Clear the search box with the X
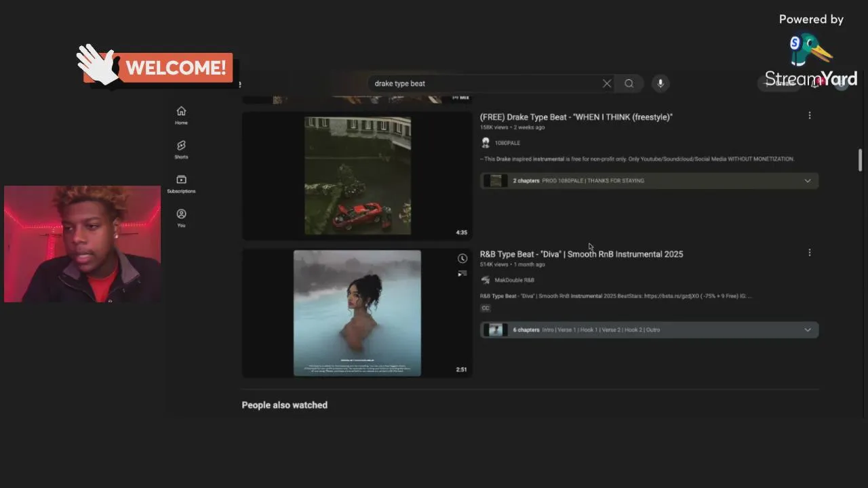Screen dimensions: 868x488 coord(607,83)
